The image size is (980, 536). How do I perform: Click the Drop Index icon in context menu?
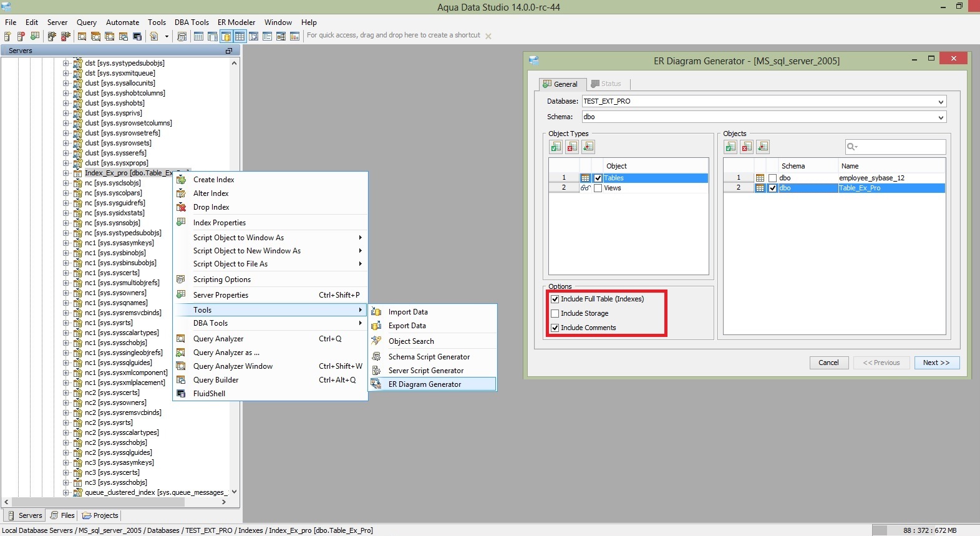coord(182,207)
